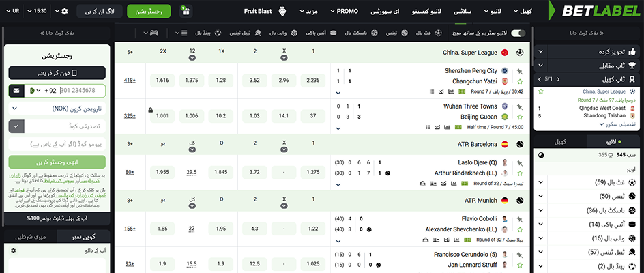Image resolution: width=644 pixels, height=273 pixels.
Task: Toggle live stream matches switch
Action: (x=518, y=33)
